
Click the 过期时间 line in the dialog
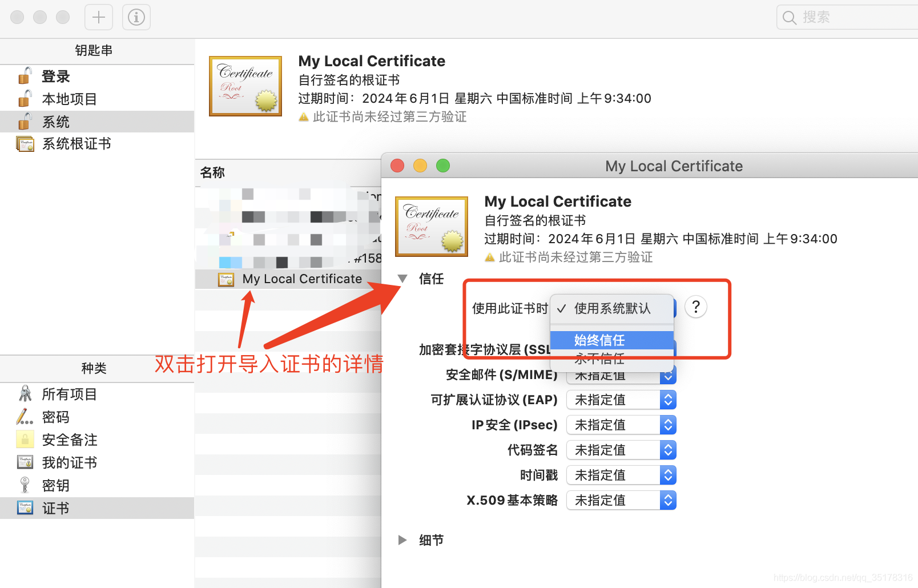pyautogui.click(x=661, y=239)
